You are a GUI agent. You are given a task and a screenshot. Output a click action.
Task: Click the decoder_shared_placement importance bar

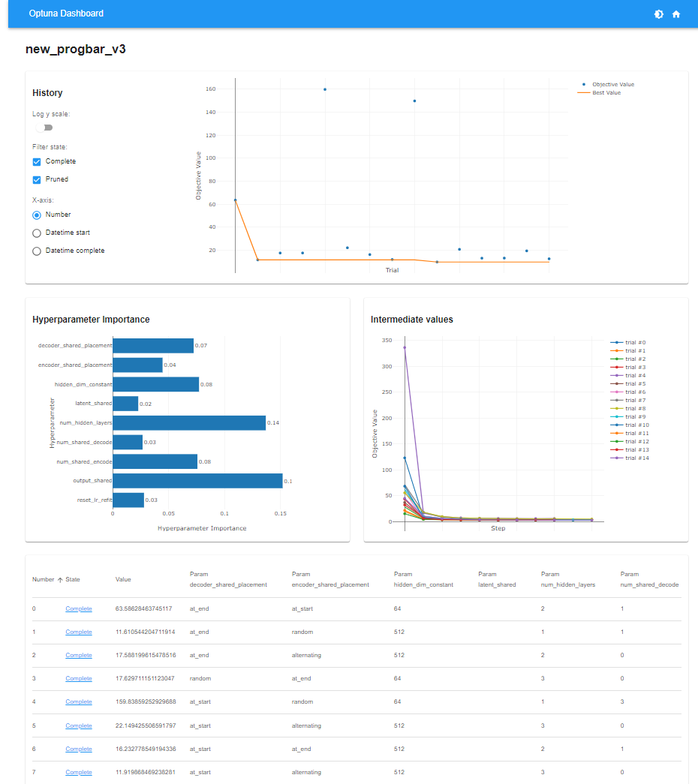(x=153, y=346)
